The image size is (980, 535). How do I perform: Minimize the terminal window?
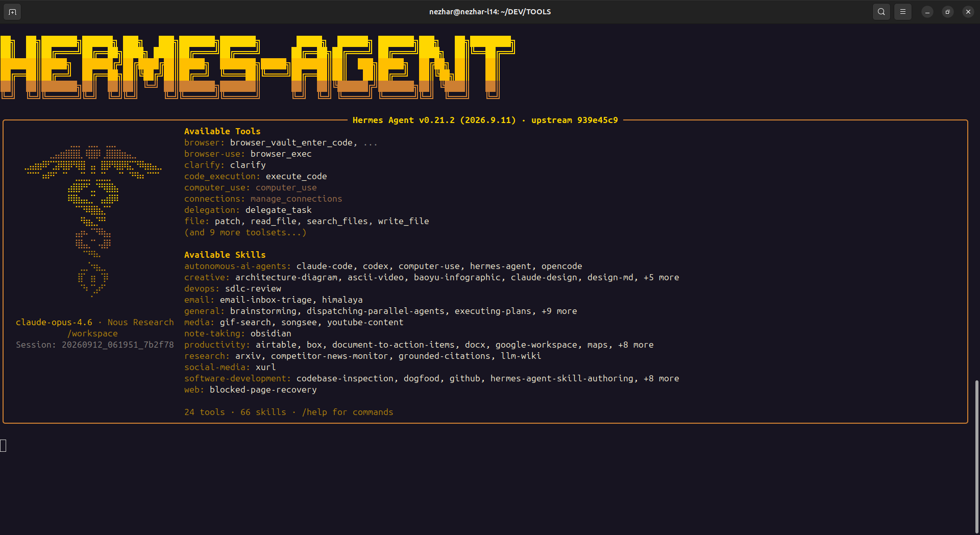tap(927, 12)
